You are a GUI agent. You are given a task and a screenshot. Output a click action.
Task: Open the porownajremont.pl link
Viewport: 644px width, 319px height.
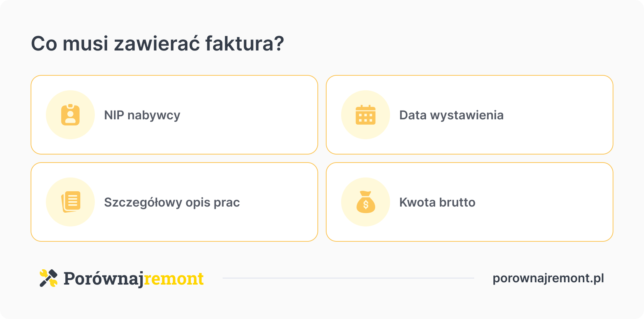pyautogui.click(x=548, y=278)
